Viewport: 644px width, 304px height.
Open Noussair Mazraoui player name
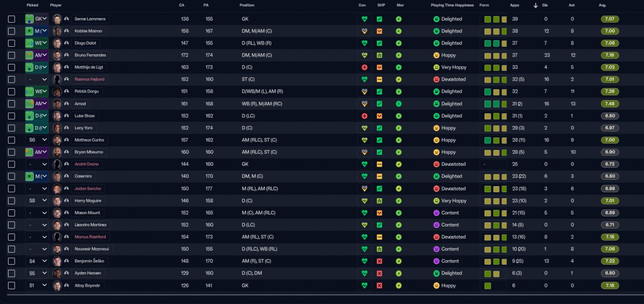92,249
